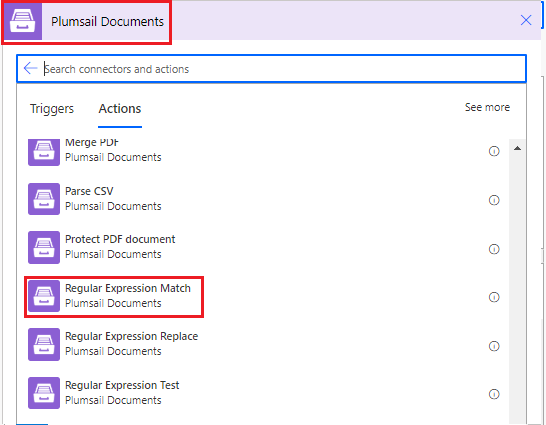Close the Plumsail Documents panel
Screen dimensions: 546x425
click(x=526, y=20)
